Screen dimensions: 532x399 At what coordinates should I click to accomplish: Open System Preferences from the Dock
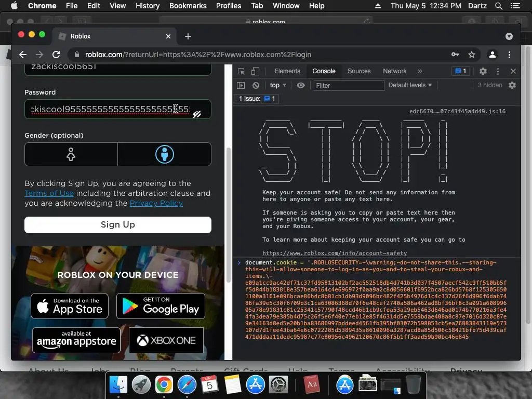[x=278, y=385]
